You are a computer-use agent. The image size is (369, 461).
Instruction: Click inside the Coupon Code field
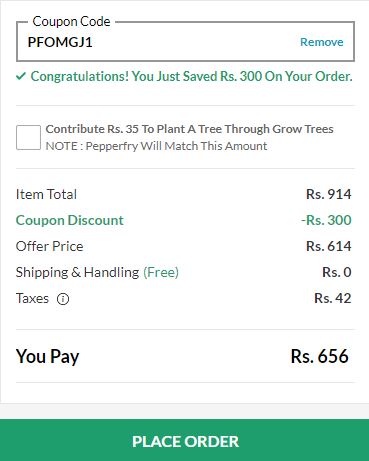point(185,42)
